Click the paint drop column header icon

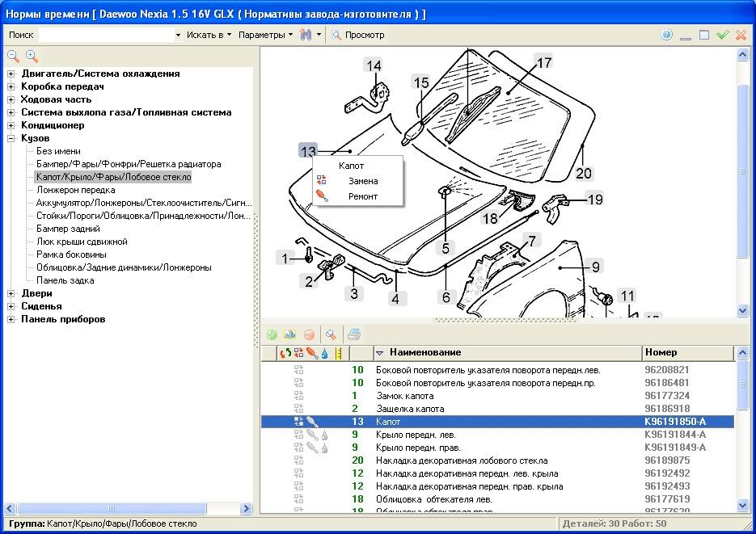coord(325,353)
